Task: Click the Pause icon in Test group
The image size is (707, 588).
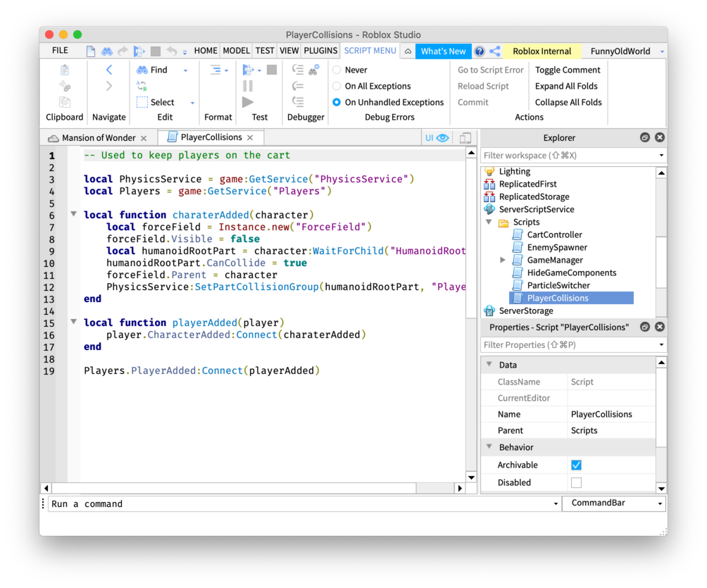Action: click(248, 86)
